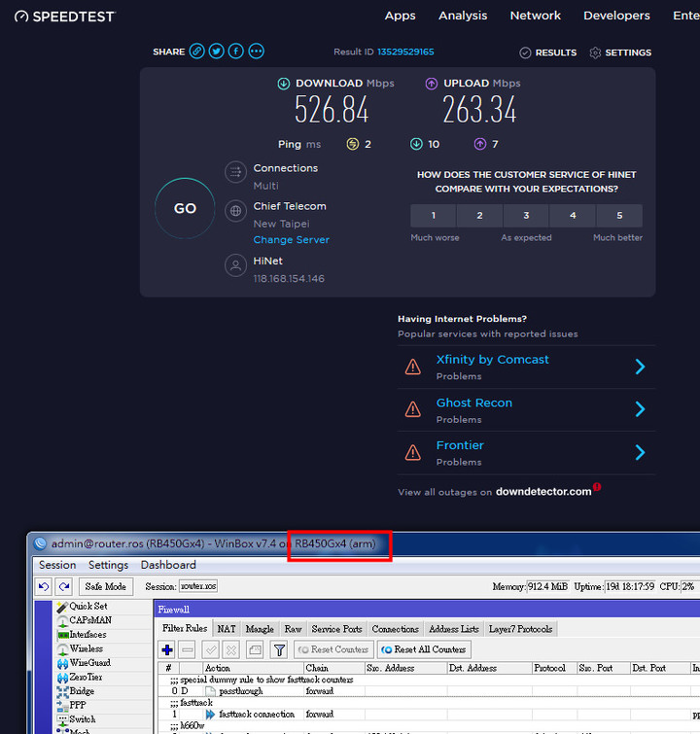This screenshot has height=734, width=700.
Task: Click the Connections mode icon
Action: click(x=235, y=172)
